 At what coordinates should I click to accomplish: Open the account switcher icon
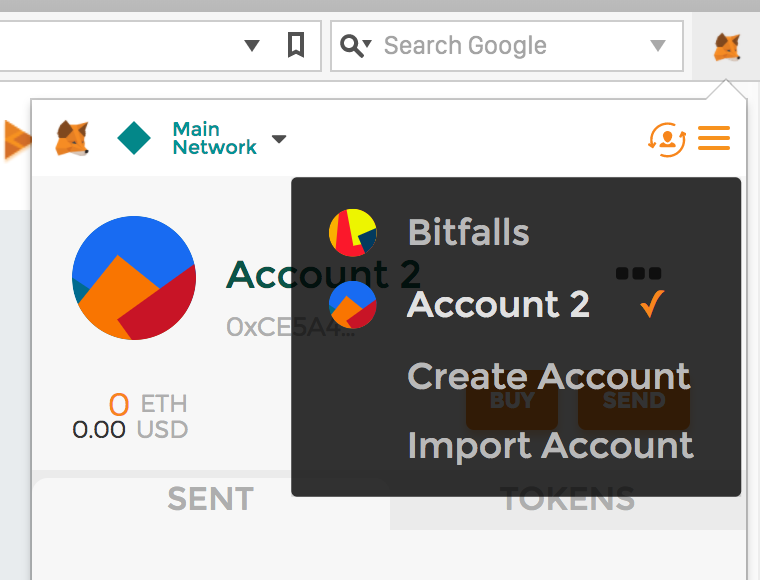tap(667, 138)
